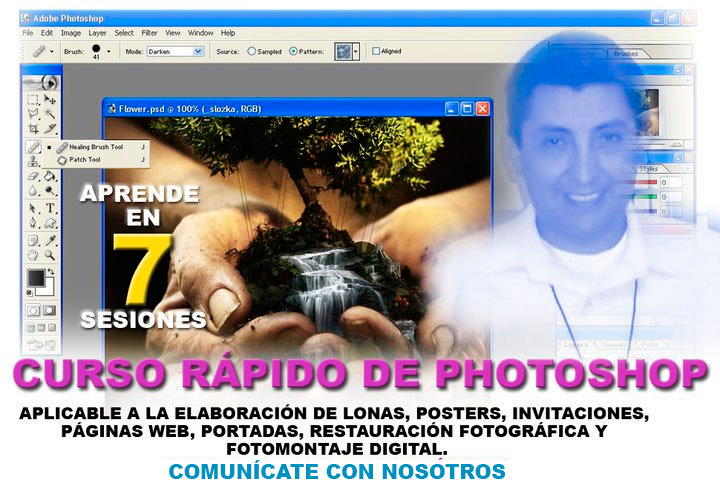Select the Move tool

pyautogui.click(x=50, y=100)
